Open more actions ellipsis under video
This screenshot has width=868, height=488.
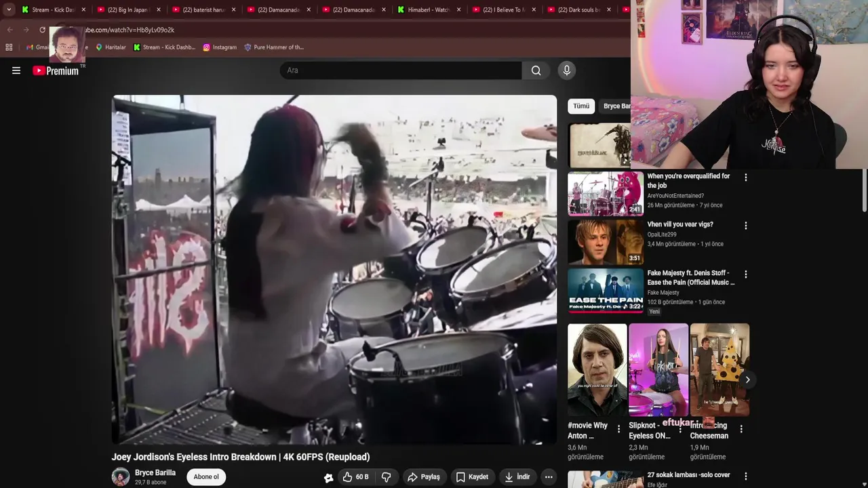tap(549, 477)
